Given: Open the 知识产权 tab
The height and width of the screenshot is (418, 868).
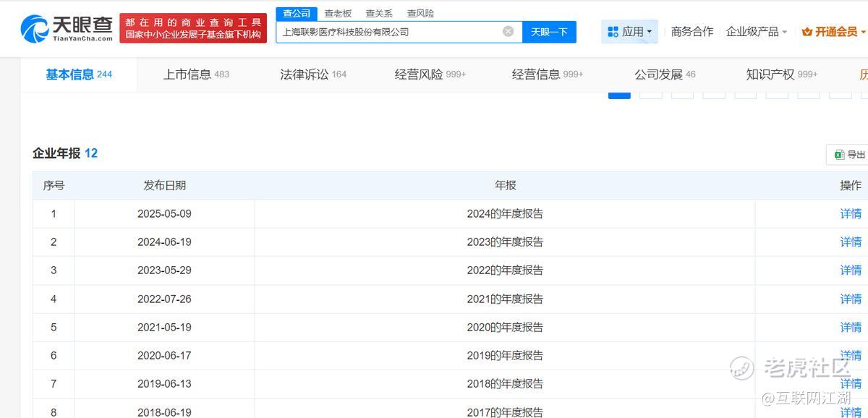Looking at the screenshot, I should point(782,74).
